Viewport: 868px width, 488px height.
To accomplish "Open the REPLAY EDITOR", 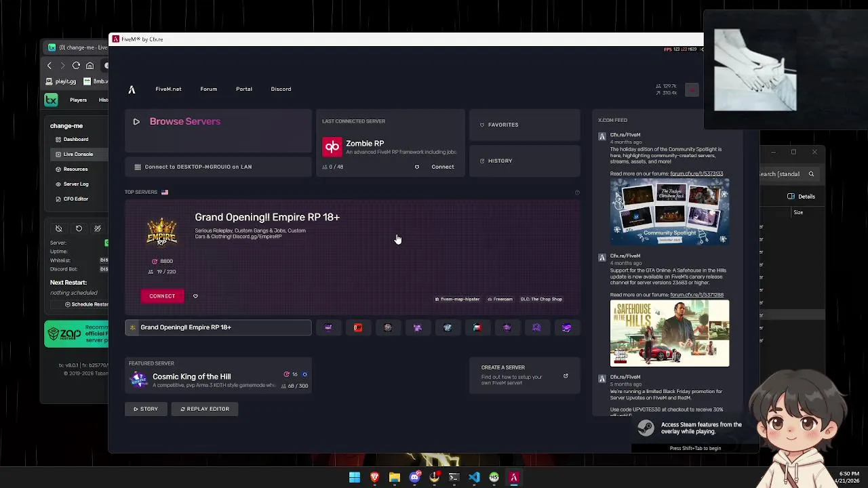I will (x=205, y=409).
